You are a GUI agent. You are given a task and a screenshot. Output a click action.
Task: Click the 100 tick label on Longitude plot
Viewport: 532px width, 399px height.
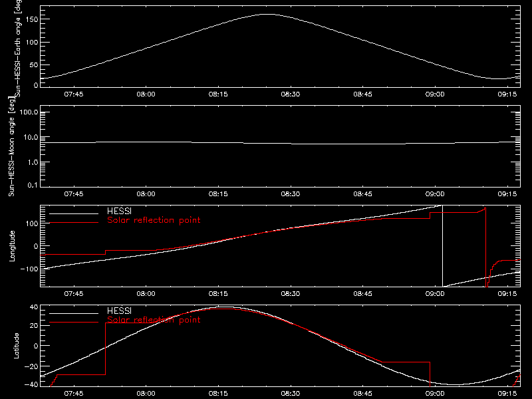click(x=32, y=223)
